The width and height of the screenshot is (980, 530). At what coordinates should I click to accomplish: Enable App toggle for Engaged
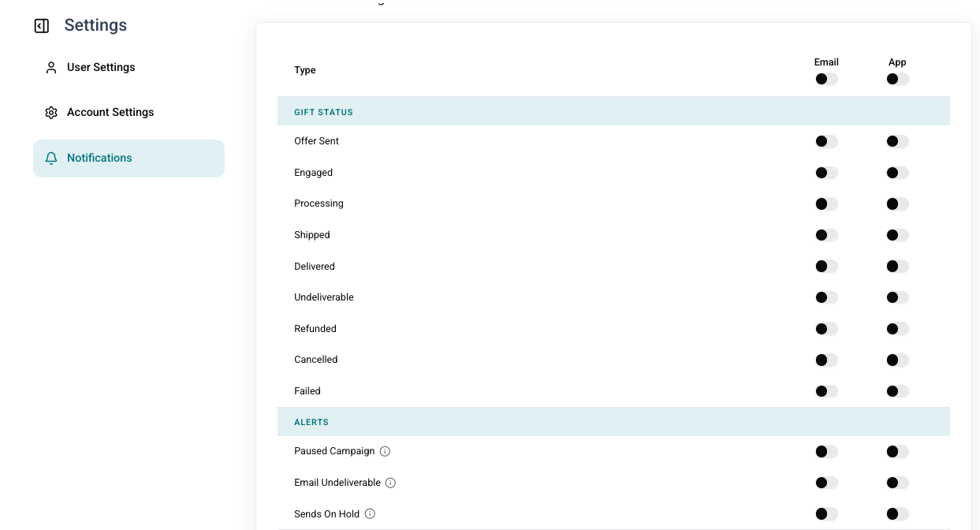tap(897, 173)
